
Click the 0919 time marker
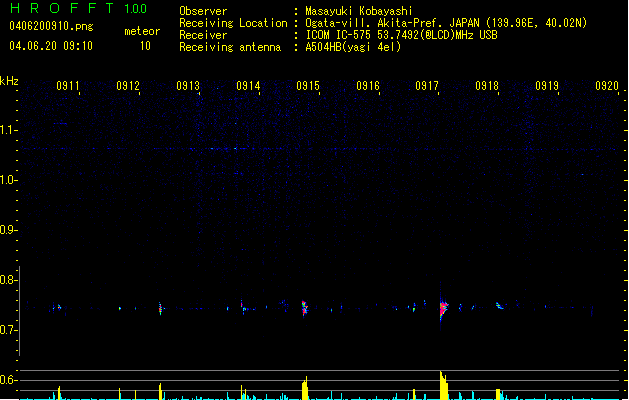(547, 86)
